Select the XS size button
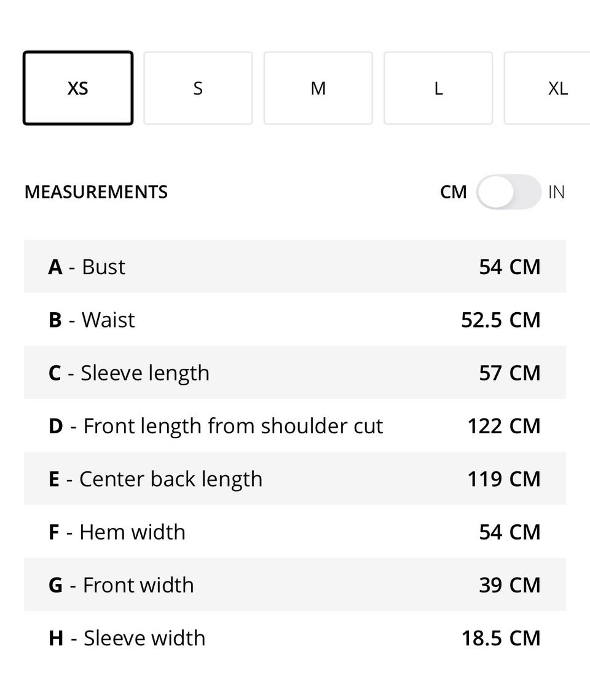The height and width of the screenshot is (700, 590). point(78,88)
